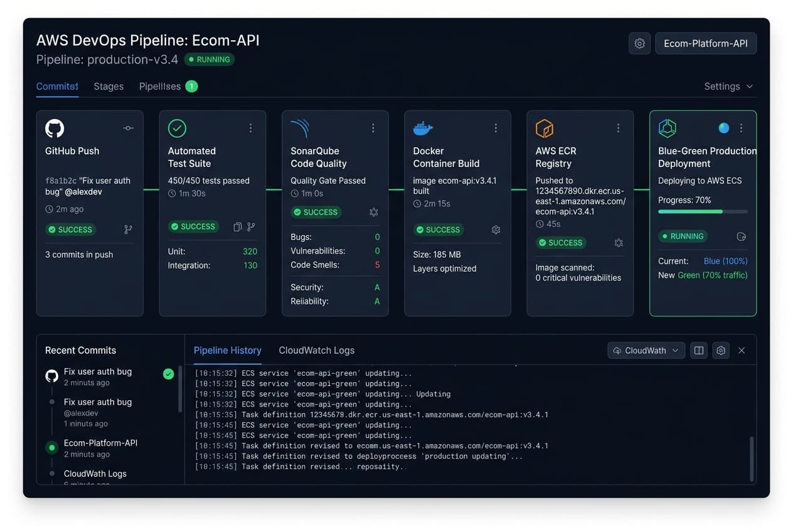
Task: Click the split panel layout icon in log toolbar
Action: point(699,350)
